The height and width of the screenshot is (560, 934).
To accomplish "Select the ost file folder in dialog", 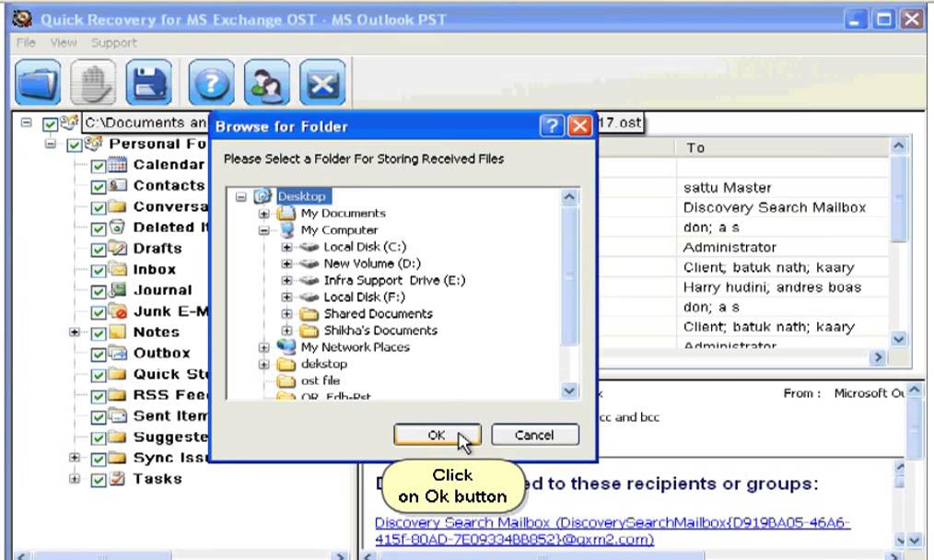I will coord(321,380).
